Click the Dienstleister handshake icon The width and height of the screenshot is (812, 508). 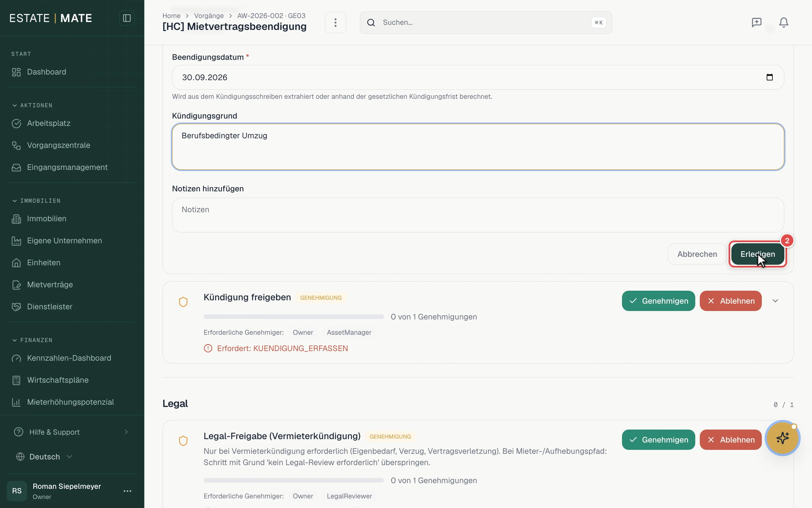pyautogui.click(x=16, y=307)
